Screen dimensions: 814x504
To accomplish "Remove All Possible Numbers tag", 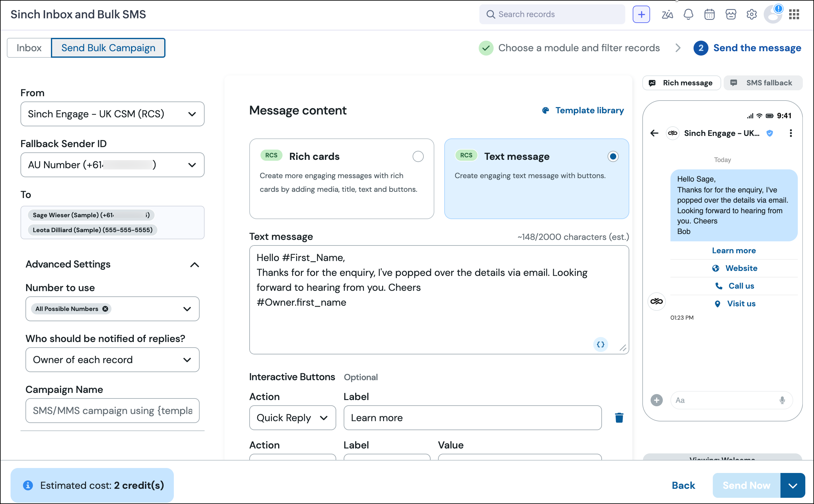I will pos(105,309).
